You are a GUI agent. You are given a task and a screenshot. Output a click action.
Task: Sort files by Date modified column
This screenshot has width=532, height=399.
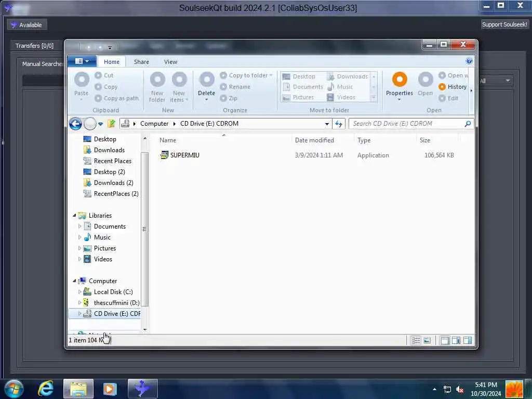tap(322, 140)
